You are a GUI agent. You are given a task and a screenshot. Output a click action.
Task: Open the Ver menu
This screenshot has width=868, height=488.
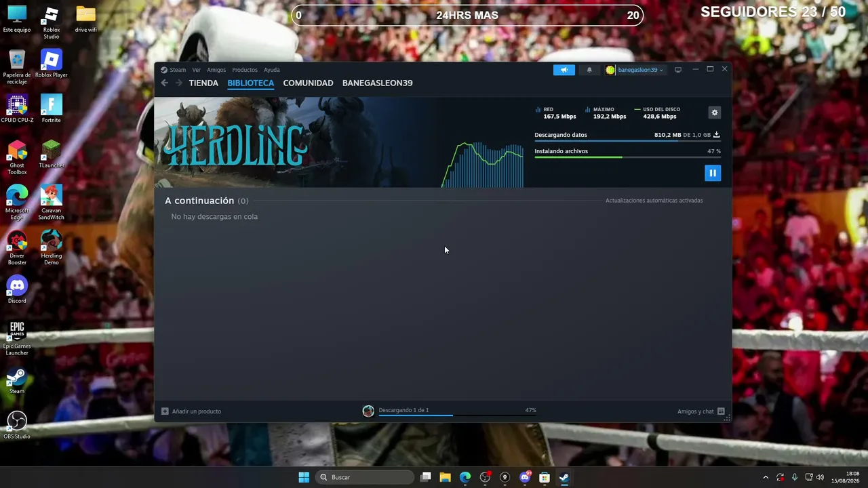click(196, 70)
